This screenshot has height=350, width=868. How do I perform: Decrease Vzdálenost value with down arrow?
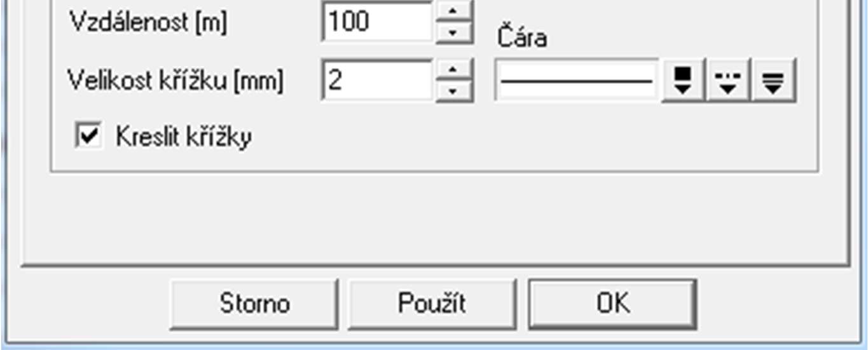455,32
